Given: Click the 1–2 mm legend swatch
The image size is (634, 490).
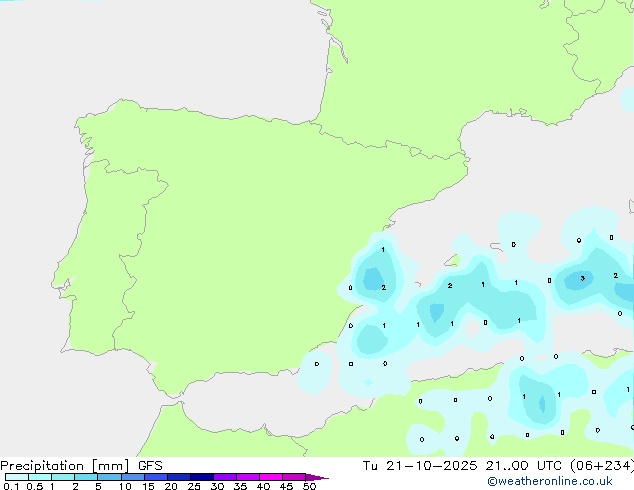Looking at the screenshot, I should click(x=63, y=477).
